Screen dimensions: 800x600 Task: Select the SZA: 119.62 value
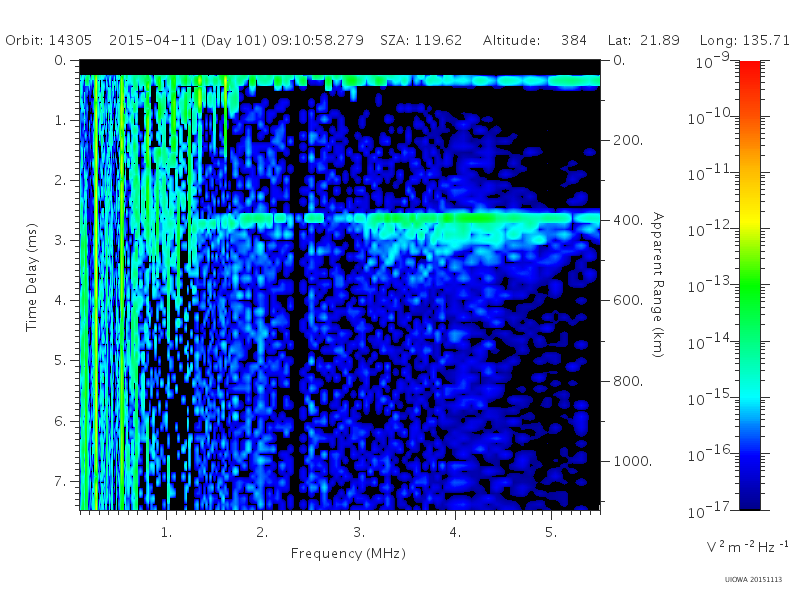coord(421,40)
